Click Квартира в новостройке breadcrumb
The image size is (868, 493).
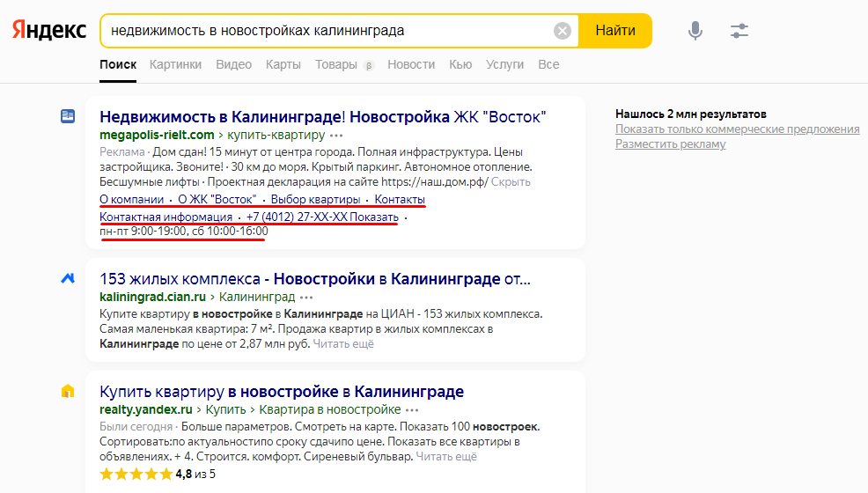[330, 410]
